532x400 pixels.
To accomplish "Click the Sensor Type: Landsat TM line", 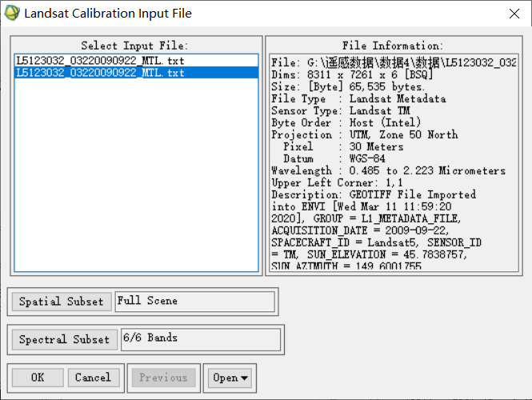I will click(341, 110).
